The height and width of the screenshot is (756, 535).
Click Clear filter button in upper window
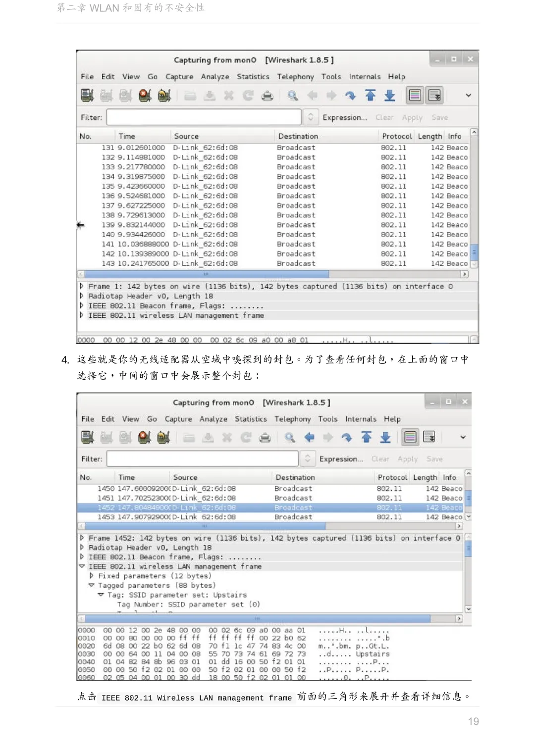point(384,117)
